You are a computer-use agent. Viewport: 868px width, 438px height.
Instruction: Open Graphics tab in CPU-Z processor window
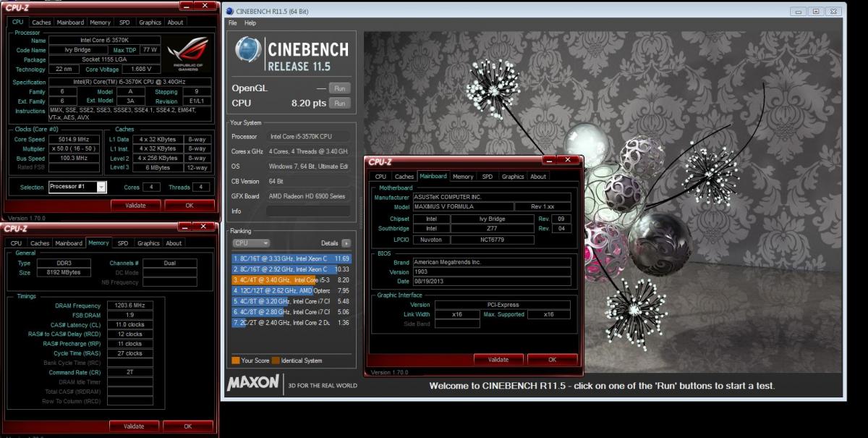click(x=150, y=22)
